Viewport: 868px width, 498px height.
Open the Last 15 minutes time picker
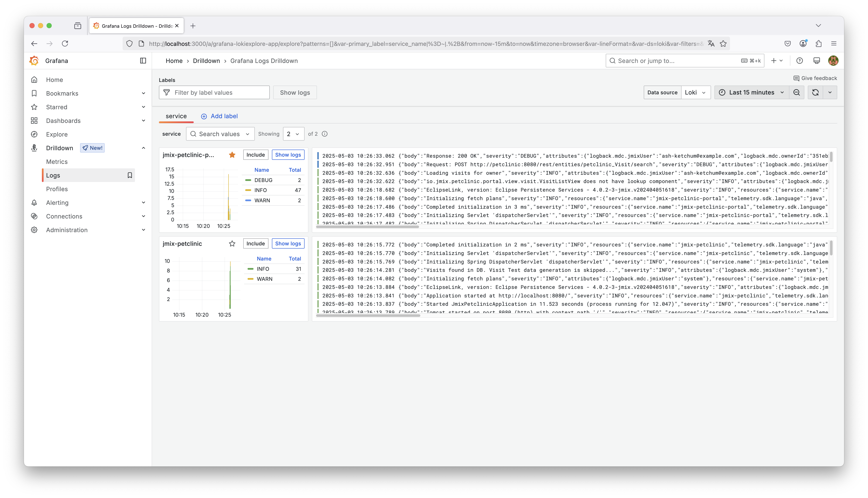(x=751, y=92)
